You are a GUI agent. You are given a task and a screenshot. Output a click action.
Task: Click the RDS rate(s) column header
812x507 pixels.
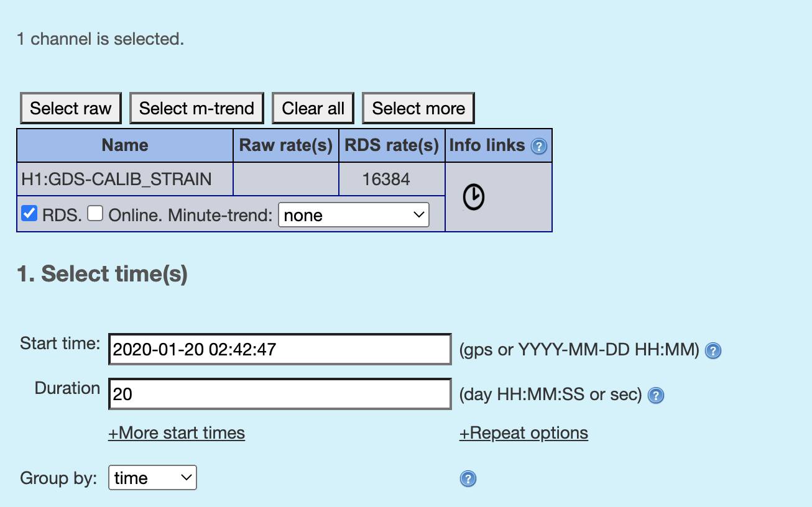(x=392, y=145)
